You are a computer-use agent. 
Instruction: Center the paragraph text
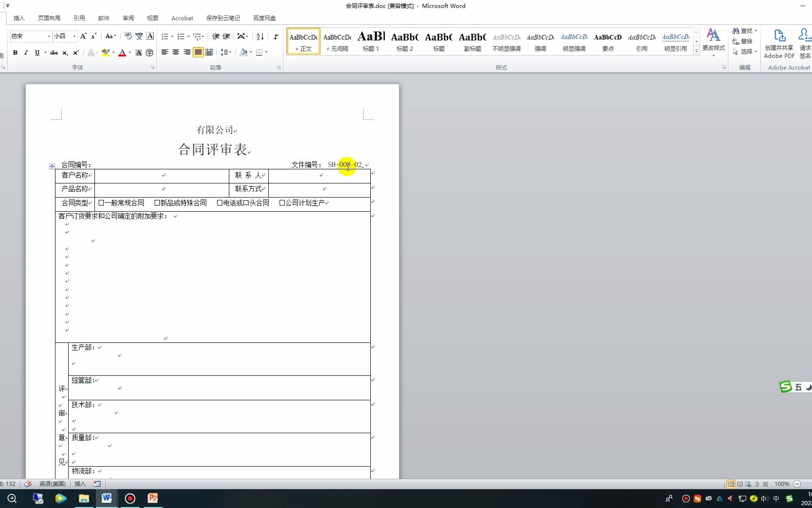click(176, 52)
